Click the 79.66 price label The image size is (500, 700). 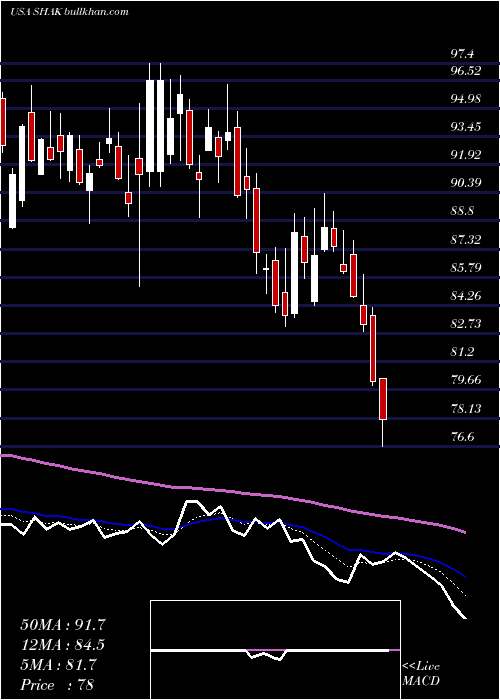tap(466, 380)
